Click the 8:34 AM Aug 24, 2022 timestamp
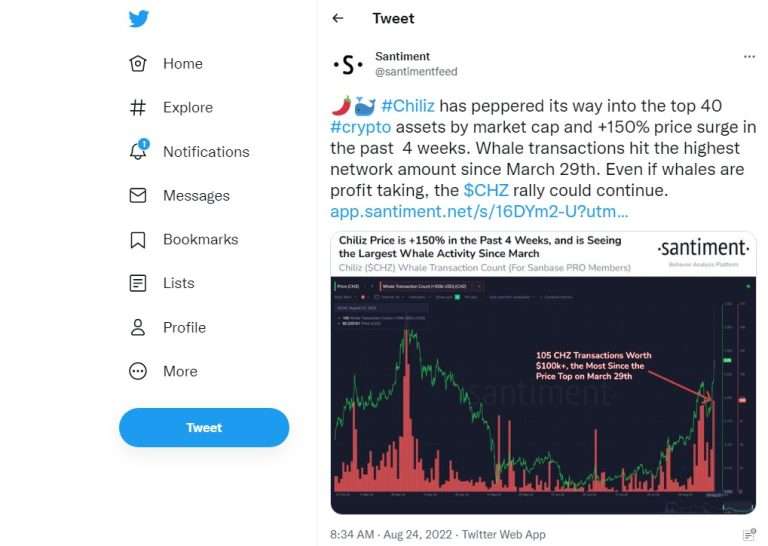This screenshot has width=768, height=546. [x=390, y=534]
